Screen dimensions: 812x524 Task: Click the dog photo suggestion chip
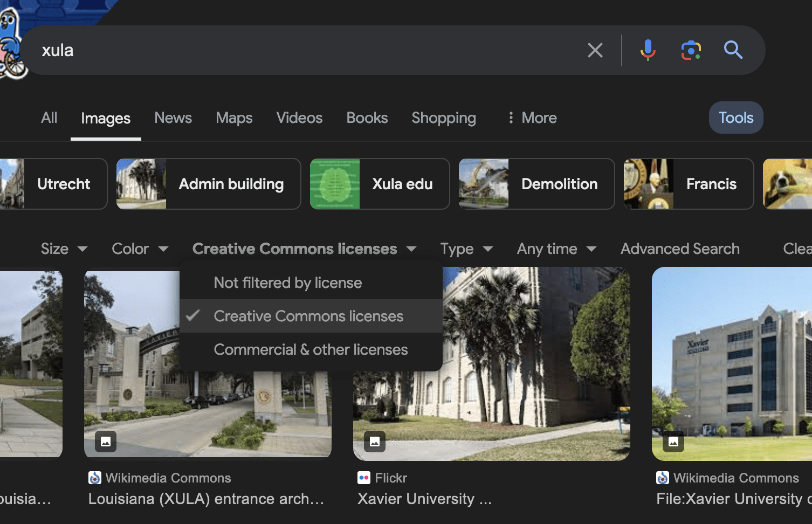[788, 184]
